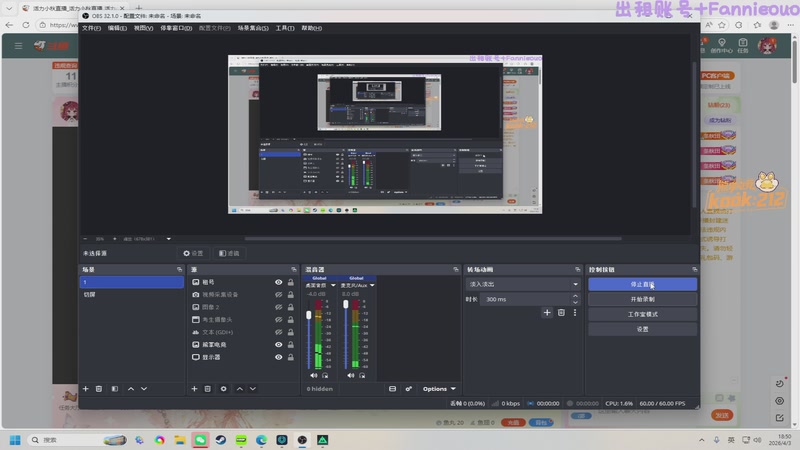Toggle monitoring headphone icon for Mic/Aux
The image size is (800, 450).
tap(362, 376)
